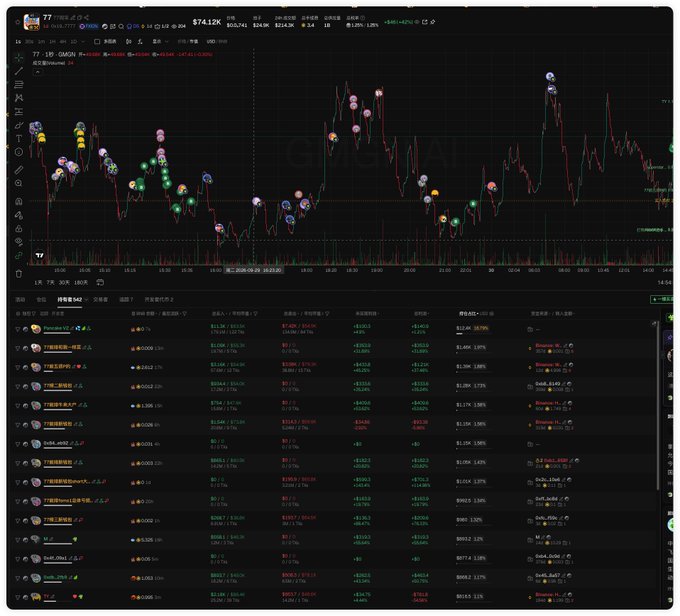Open the buy-in total column filter funnel
The width and height of the screenshot is (680, 616).
pyautogui.click(x=255, y=314)
